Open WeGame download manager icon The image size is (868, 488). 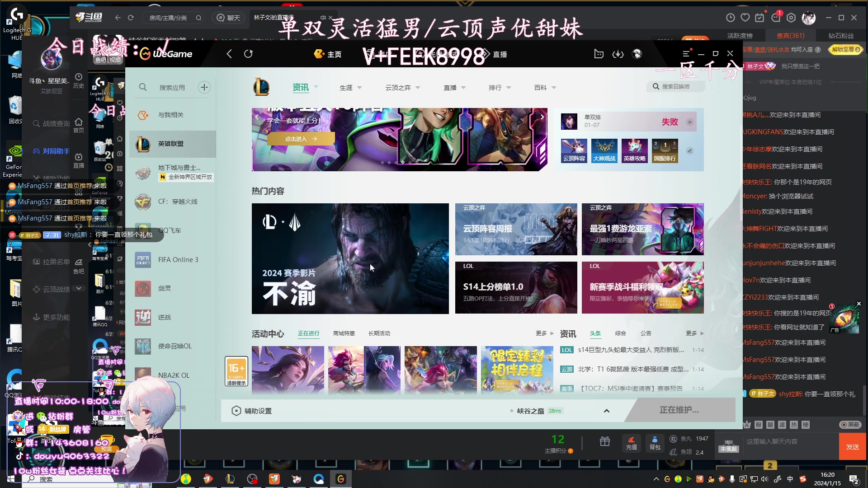coord(618,54)
